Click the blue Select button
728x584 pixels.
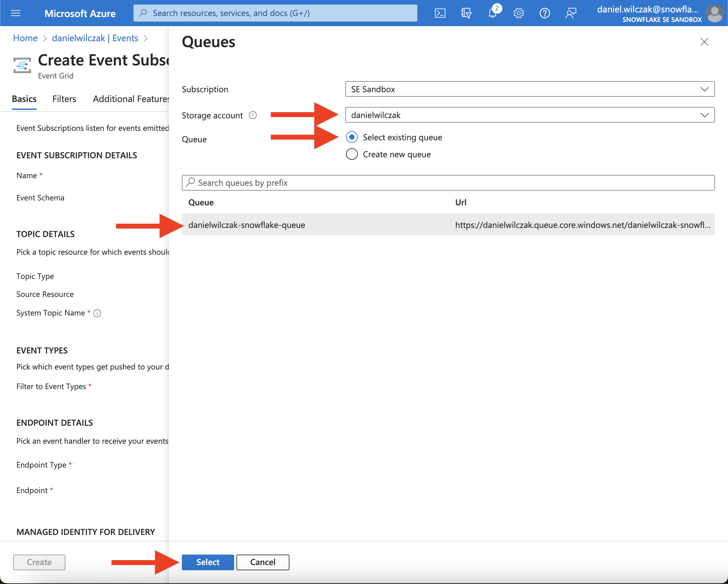pos(208,562)
